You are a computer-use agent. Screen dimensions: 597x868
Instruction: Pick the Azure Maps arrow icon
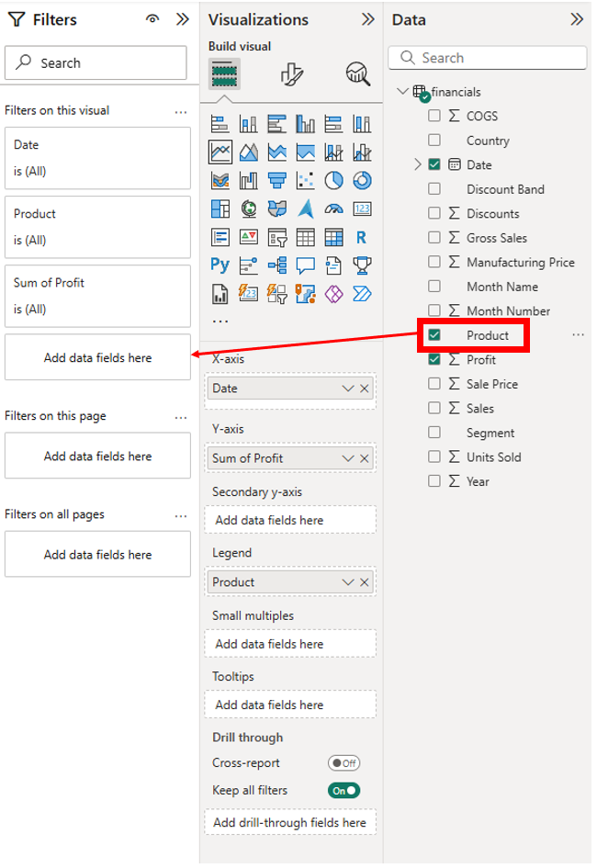pyautogui.click(x=306, y=209)
